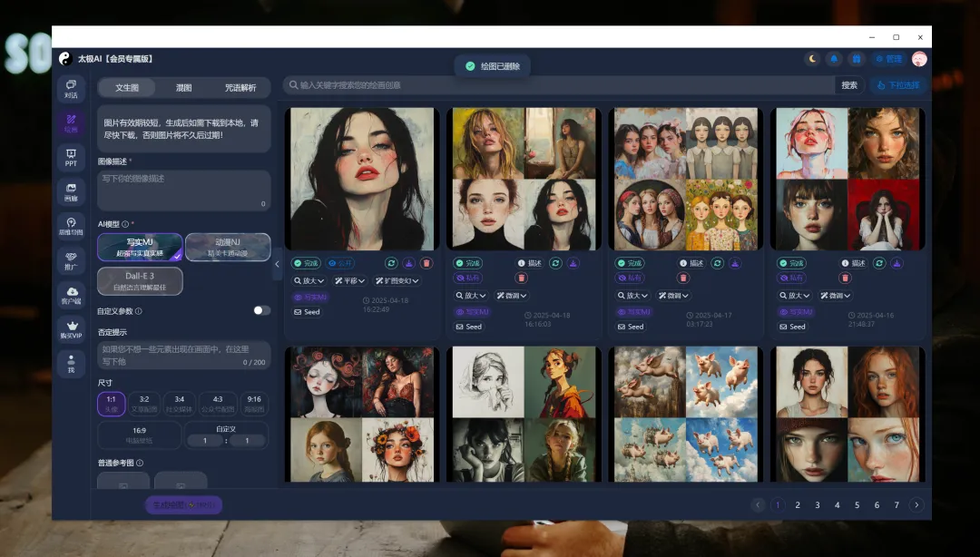Choose the 9:16 size ratio

254,404
